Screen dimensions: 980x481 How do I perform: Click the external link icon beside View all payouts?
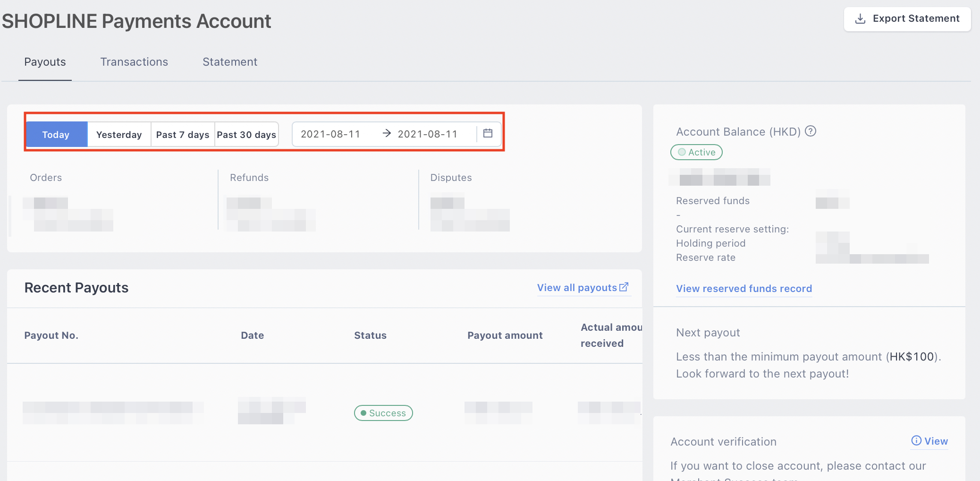(x=624, y=287)
